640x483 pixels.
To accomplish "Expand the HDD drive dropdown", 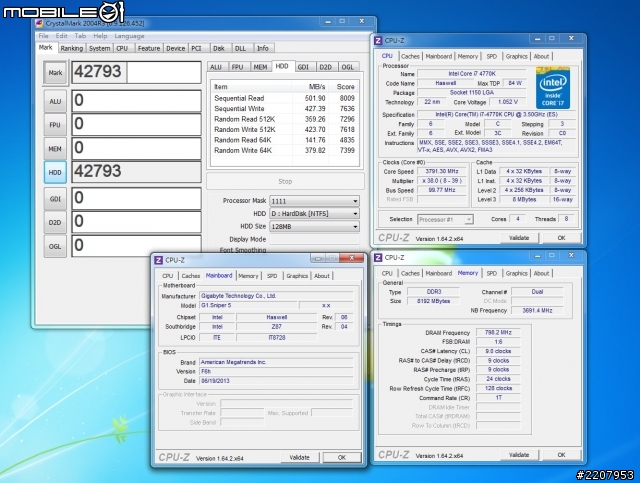I will [355, 214].
